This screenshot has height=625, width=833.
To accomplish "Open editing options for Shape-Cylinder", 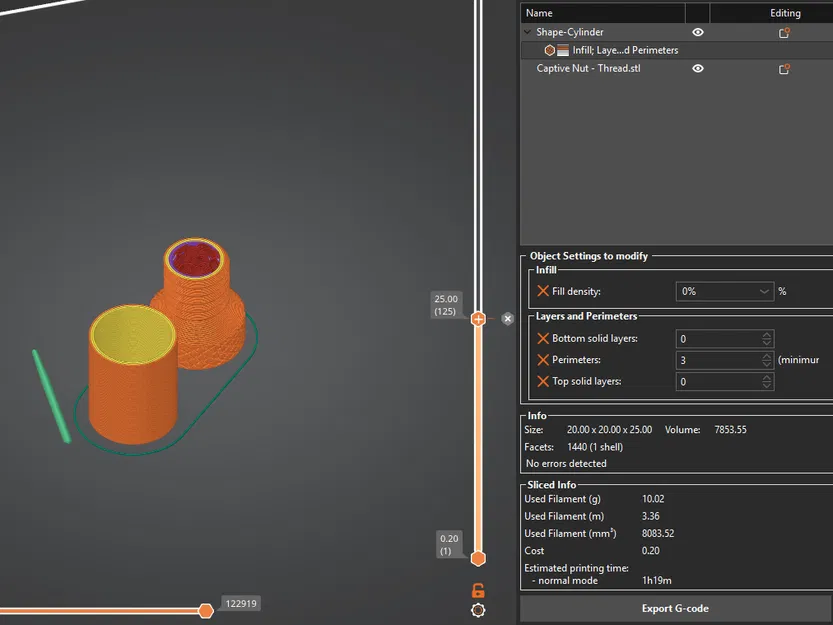I will tap(784, 33).
